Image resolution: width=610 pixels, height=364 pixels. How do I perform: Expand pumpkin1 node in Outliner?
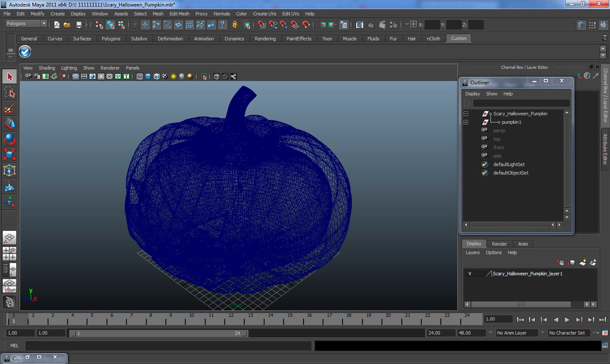[466, 122]
